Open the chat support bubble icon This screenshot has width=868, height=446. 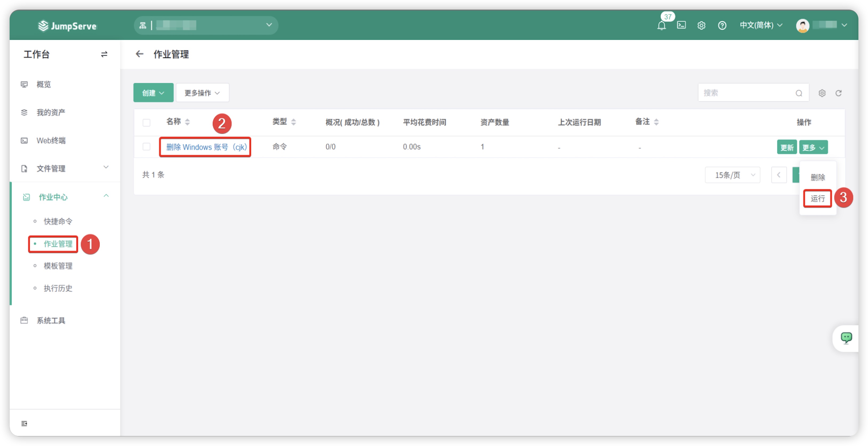[x=846, y=338]
